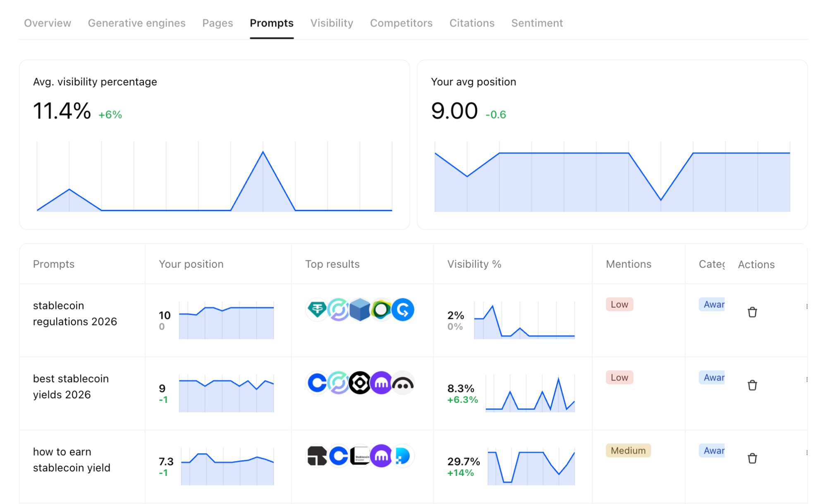Click black ring logo in best stablecoin yields row
The width and height of the screenshot is (827, 504).
[360, 383]
